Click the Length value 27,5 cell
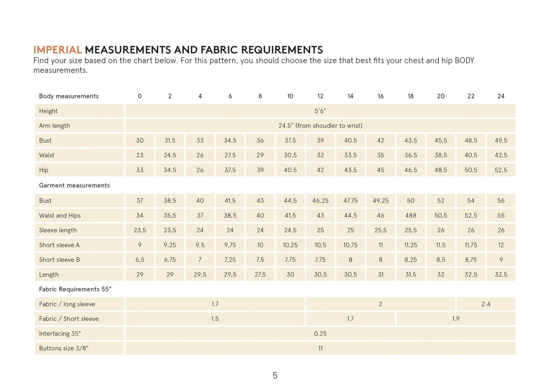The height and width of the screenshot is (392, 550). pyautogui.click(x=260, y=275)
